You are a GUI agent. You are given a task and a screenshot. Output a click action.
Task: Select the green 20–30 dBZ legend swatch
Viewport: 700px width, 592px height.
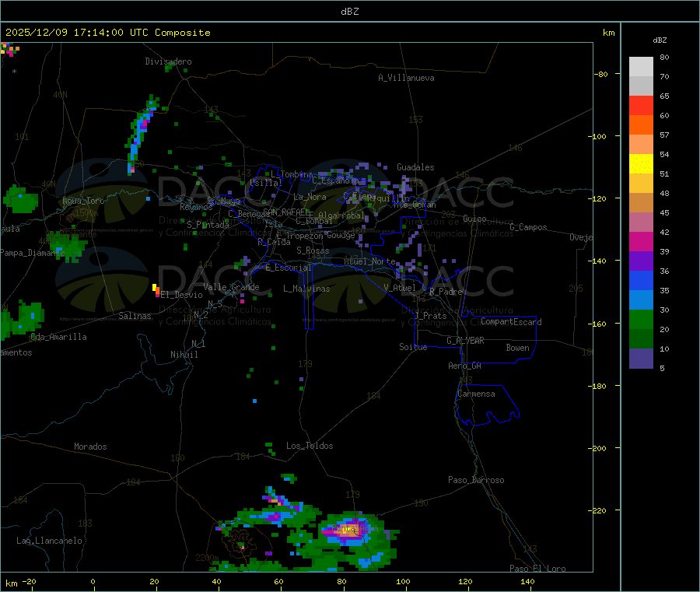point(641,319)
